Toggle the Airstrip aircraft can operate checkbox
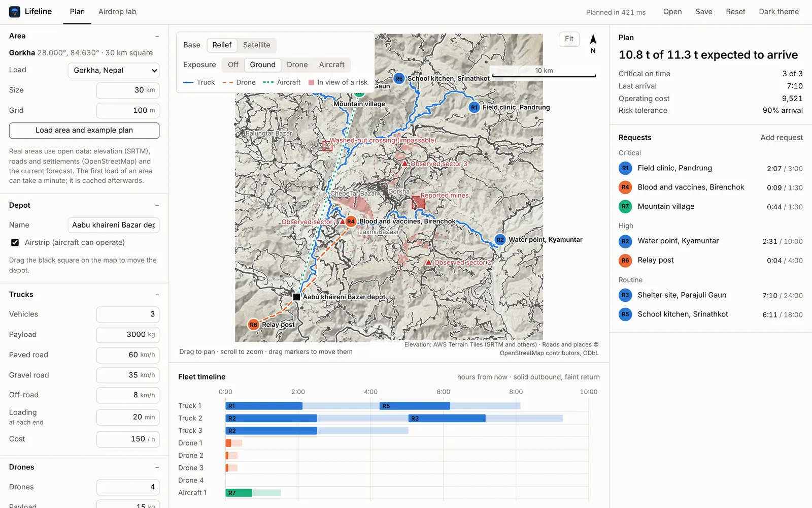Viewport: 812px width, 508px height. click(15, 243)
